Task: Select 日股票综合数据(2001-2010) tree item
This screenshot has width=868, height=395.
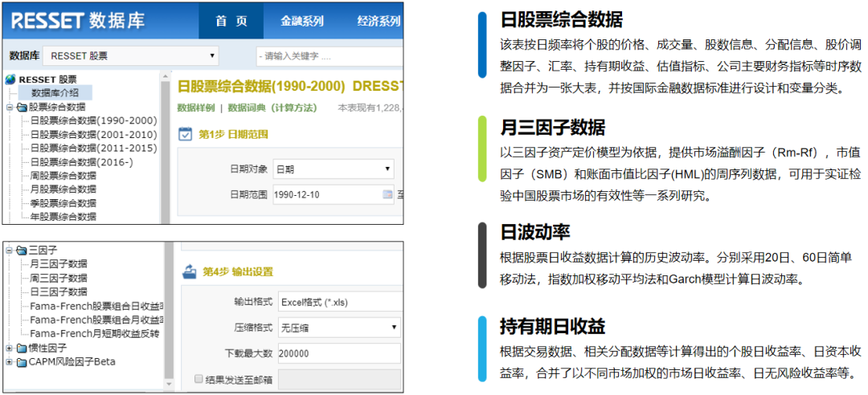Action: (93, 134)
